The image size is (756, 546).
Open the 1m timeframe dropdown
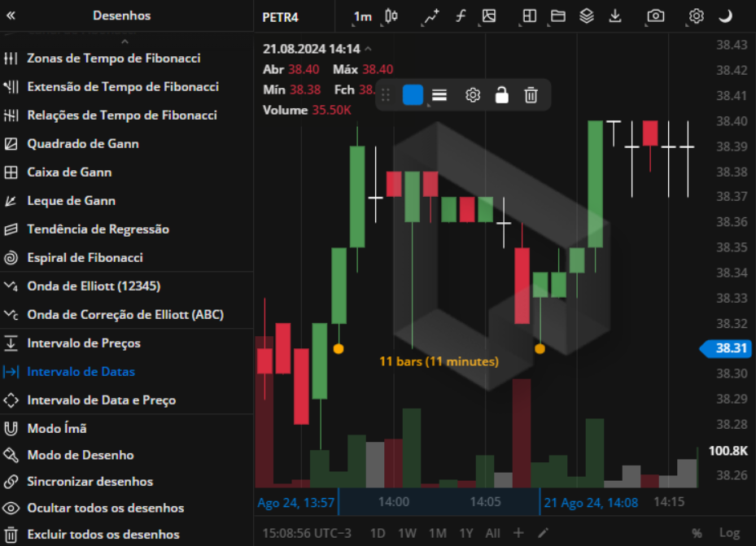[x=363, y=17]
